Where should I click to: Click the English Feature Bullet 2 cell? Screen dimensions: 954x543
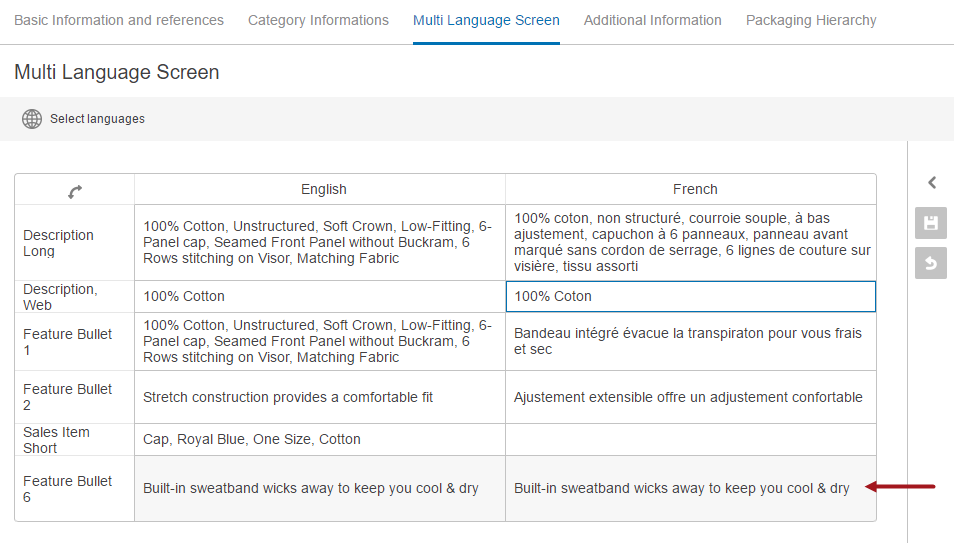[x=320, y=398]
